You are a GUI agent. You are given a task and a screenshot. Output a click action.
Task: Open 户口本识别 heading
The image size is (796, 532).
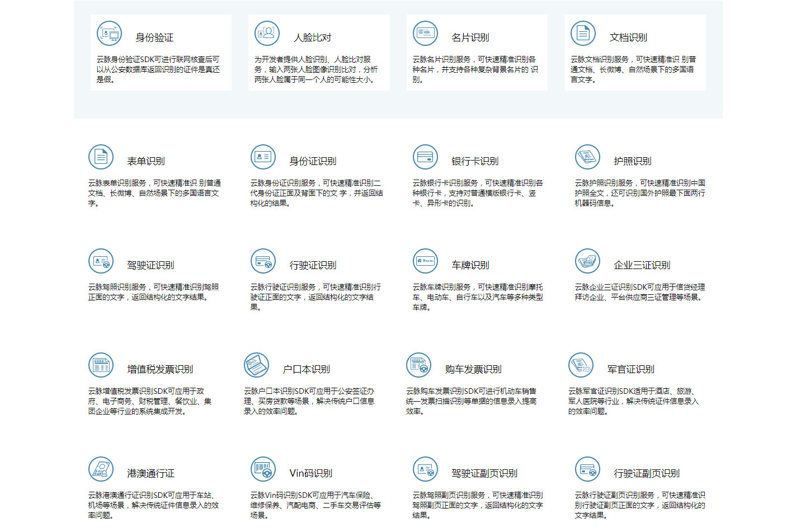pyautogui.click(x=307, y=369)
